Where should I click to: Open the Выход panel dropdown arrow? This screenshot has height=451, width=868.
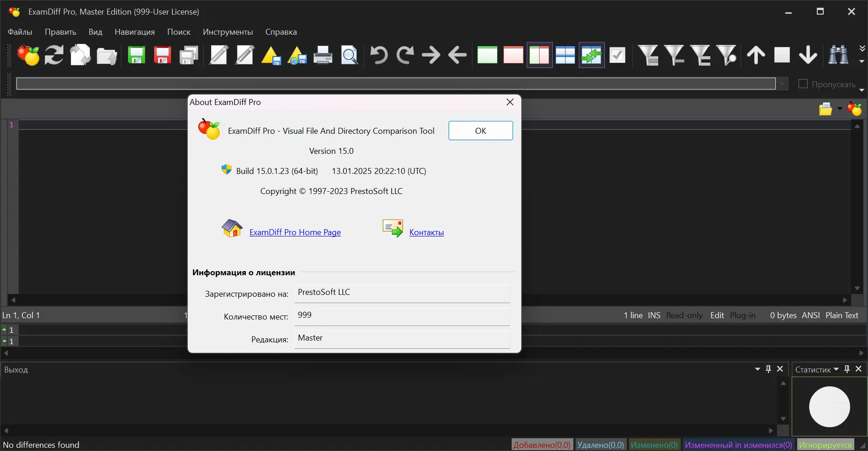[x=757, y=369]
